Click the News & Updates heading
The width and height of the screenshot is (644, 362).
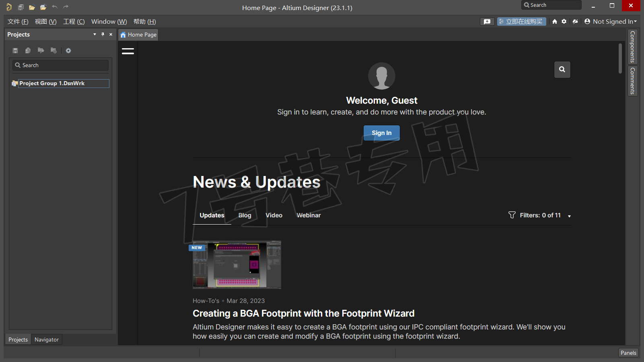pos(257,182)
